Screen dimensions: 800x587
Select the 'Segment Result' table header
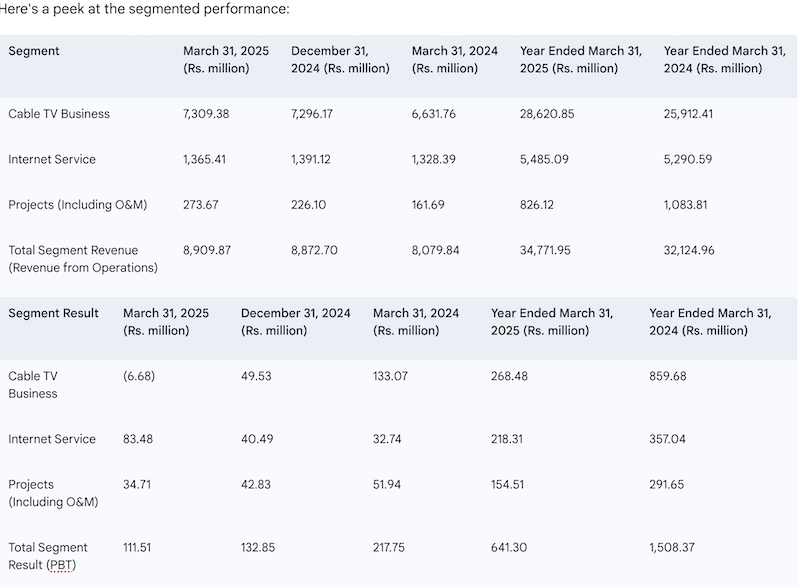(53, 313)
